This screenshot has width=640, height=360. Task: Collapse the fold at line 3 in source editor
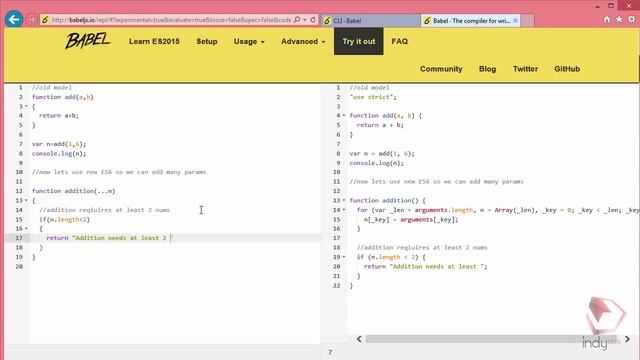[27, 107]
